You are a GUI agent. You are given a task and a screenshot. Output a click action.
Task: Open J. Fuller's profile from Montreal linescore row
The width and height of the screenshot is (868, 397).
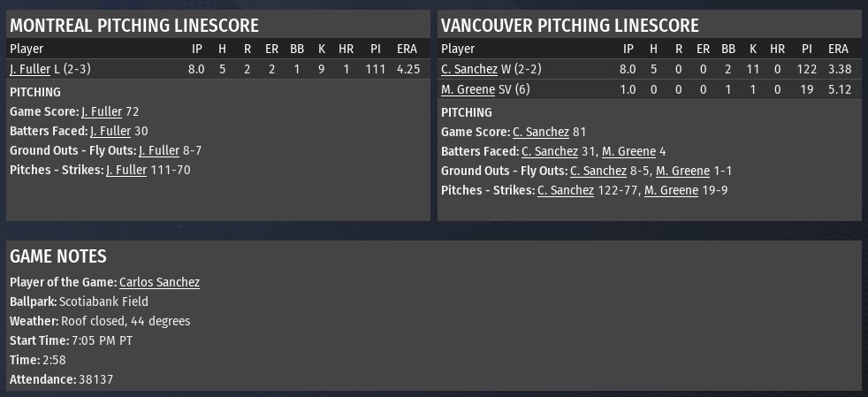pos(30,69)
